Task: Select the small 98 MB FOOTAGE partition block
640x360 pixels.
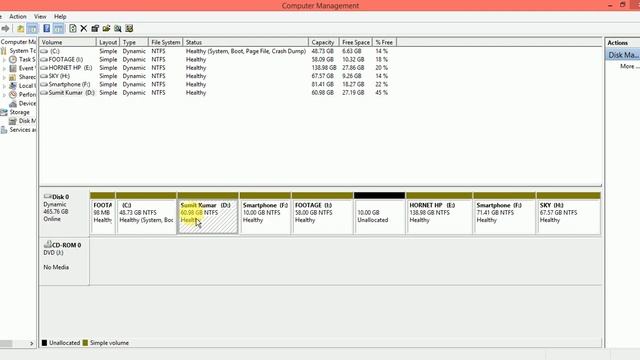Action: pyautogui.click(x=102, y=213)
